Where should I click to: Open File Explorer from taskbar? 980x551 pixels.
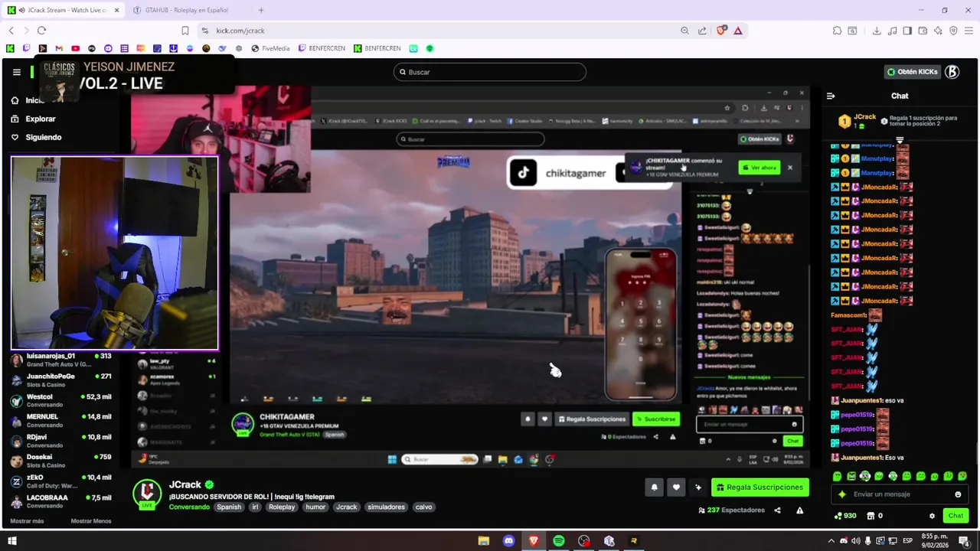pos(484,541)
